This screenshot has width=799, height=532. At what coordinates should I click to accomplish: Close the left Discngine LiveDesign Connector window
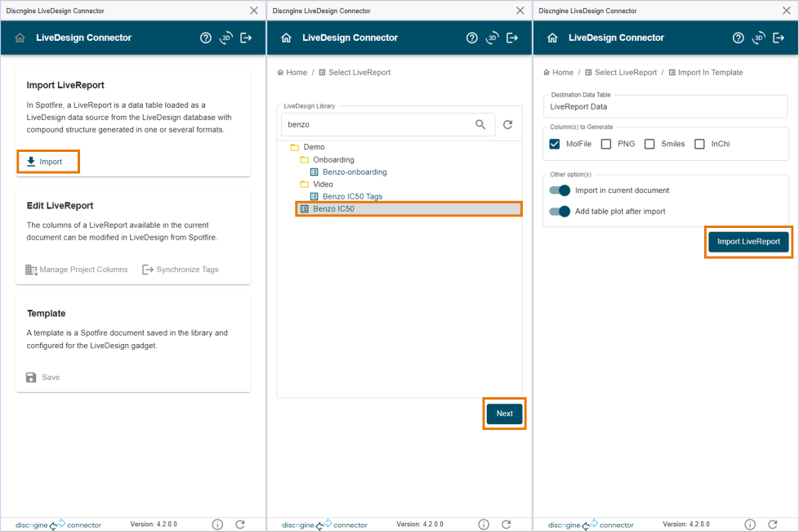click(x=254, y=10)
